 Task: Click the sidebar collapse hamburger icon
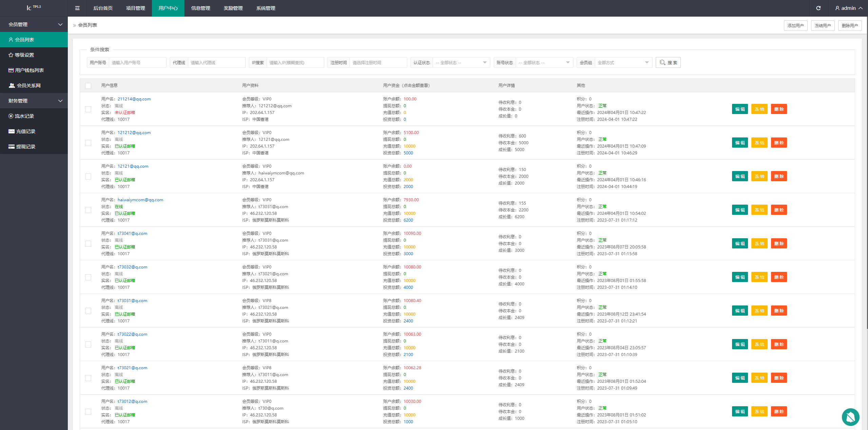(77, 8)
